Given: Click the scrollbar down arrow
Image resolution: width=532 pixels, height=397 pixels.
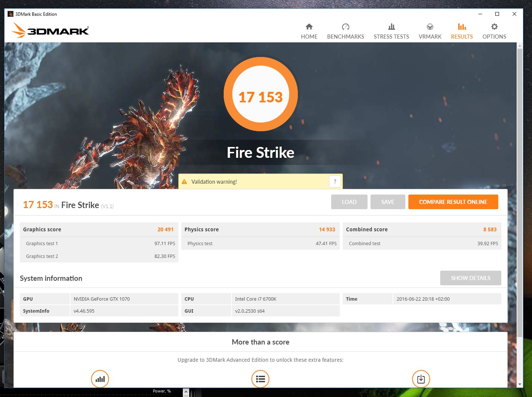Looking at the screenshot, I should pos(520,384).
